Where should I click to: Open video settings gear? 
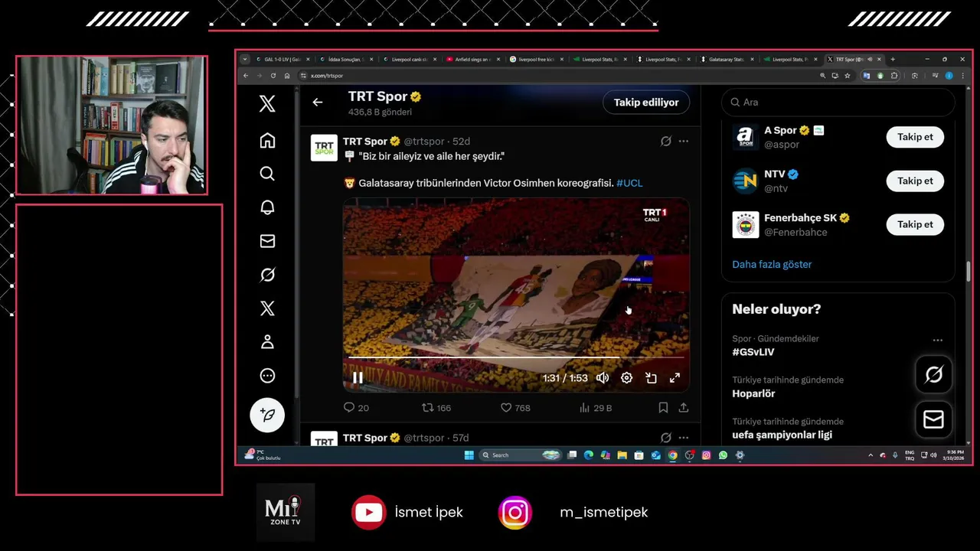[x=626, y=378]
